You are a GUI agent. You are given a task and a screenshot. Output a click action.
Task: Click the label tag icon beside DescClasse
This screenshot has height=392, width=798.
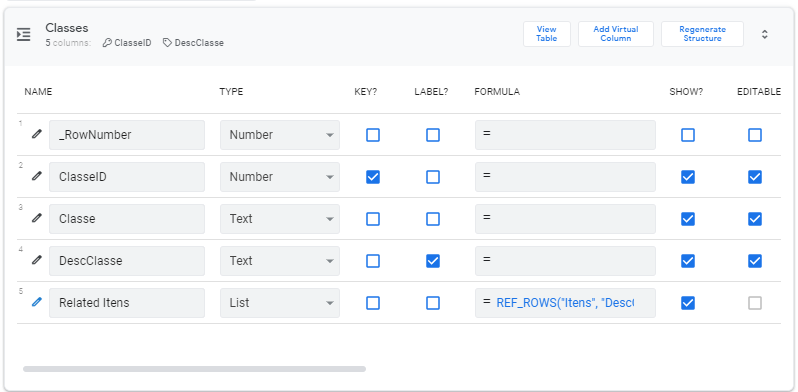tap(167, 43)
